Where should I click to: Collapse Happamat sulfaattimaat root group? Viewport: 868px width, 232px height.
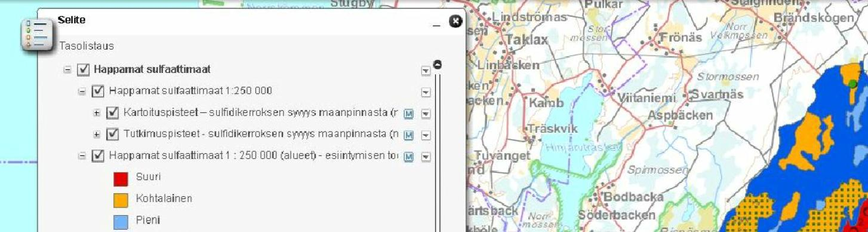tap(67, 70)
